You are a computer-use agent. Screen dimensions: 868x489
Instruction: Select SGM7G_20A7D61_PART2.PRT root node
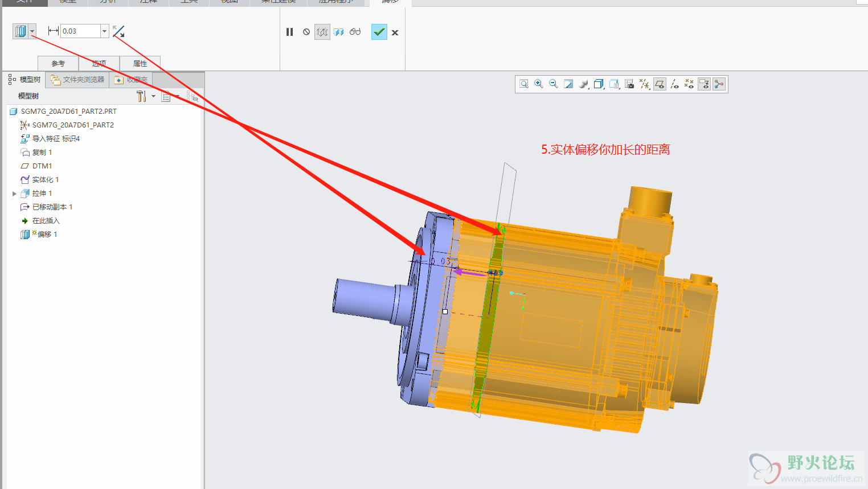click(x=63, y=112)
